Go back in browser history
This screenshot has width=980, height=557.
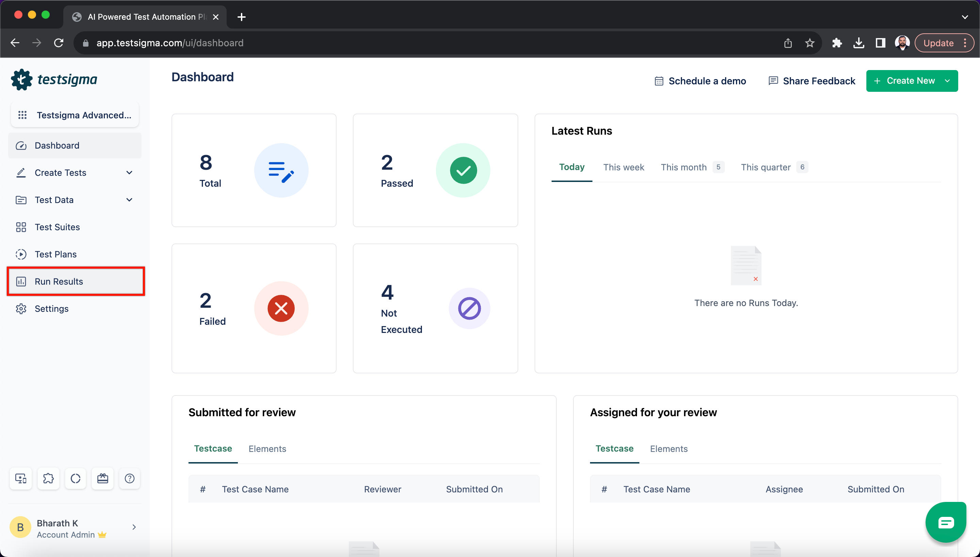[x=15, y=43]
